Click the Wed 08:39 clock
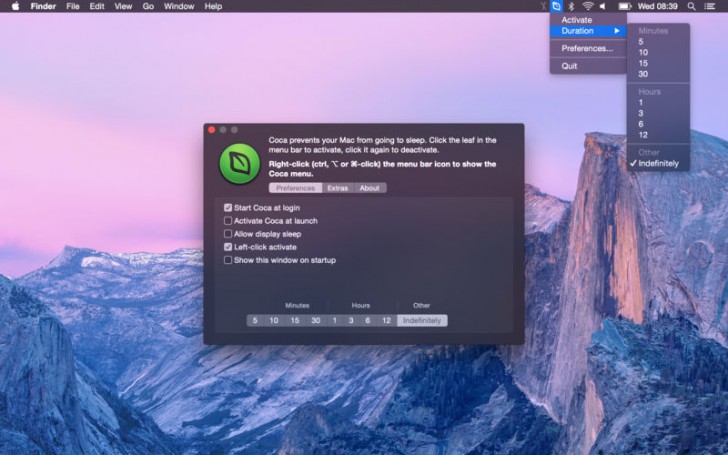The width and height of the screenshot is (728, 455). pyautogui.click(x=657, y=6)
